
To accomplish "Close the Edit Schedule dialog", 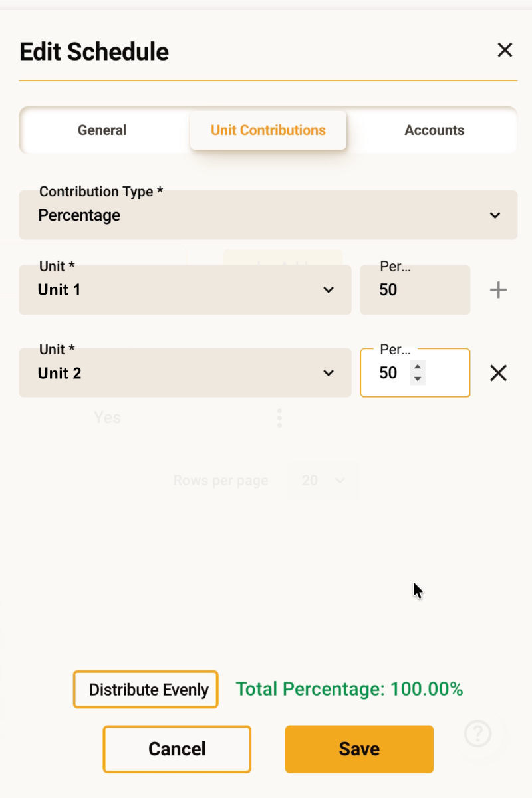I will coord(505,50).
